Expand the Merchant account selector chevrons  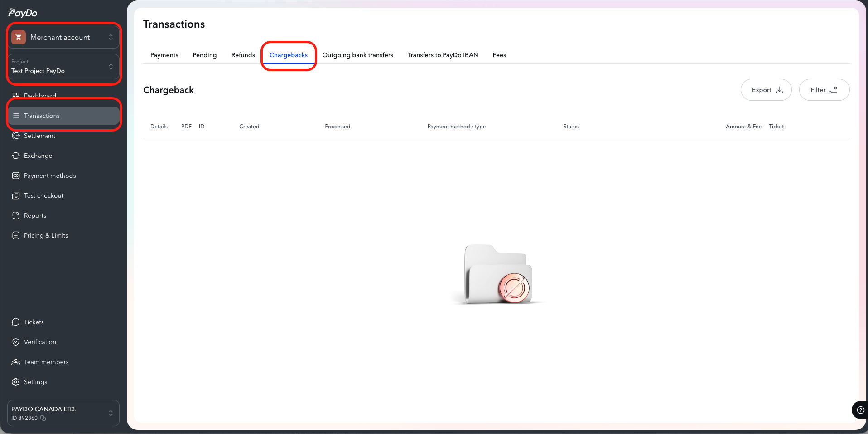[111, 37]
